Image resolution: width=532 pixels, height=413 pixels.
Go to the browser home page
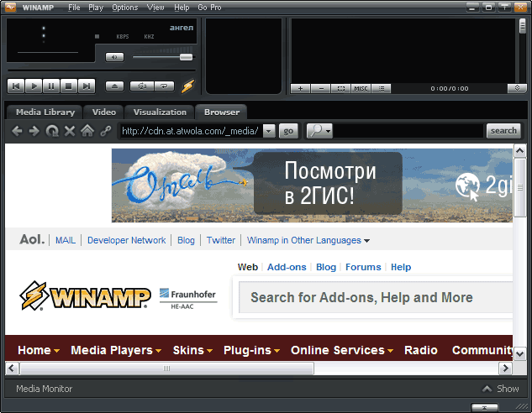(x=87, y=131)
